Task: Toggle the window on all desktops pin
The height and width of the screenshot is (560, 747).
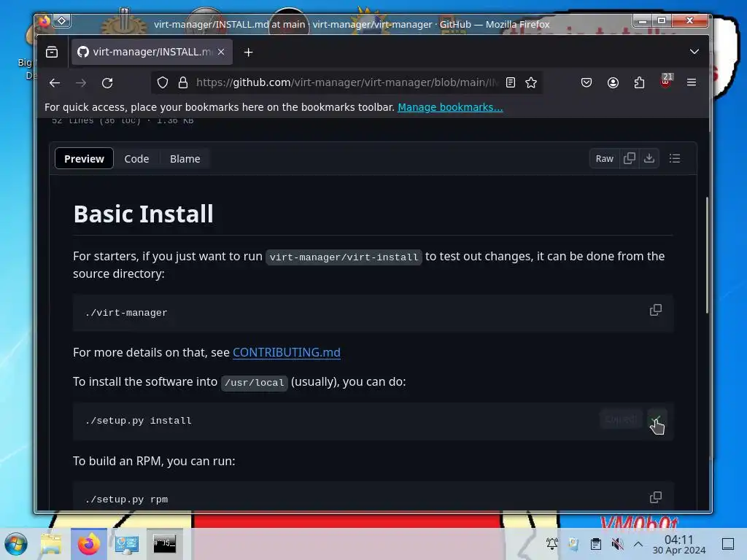Action: 62,21
